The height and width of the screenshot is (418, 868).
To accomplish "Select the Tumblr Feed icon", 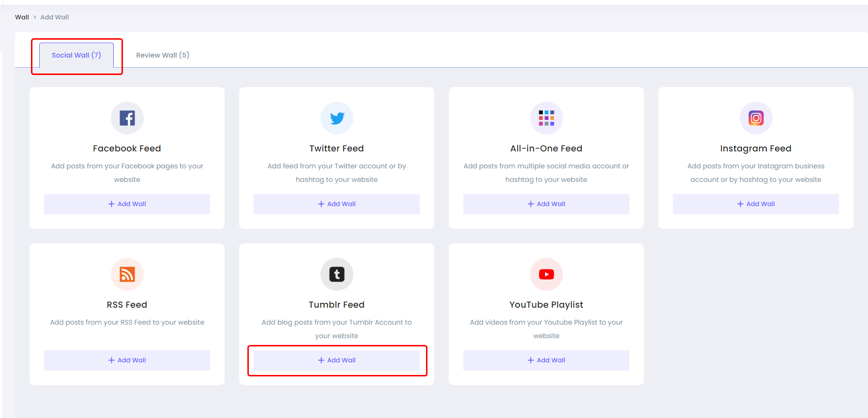I will point(336,274).
